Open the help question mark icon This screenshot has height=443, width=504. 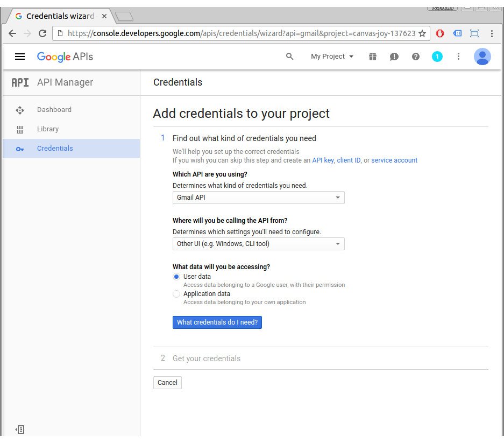click(x=416, y=57)
